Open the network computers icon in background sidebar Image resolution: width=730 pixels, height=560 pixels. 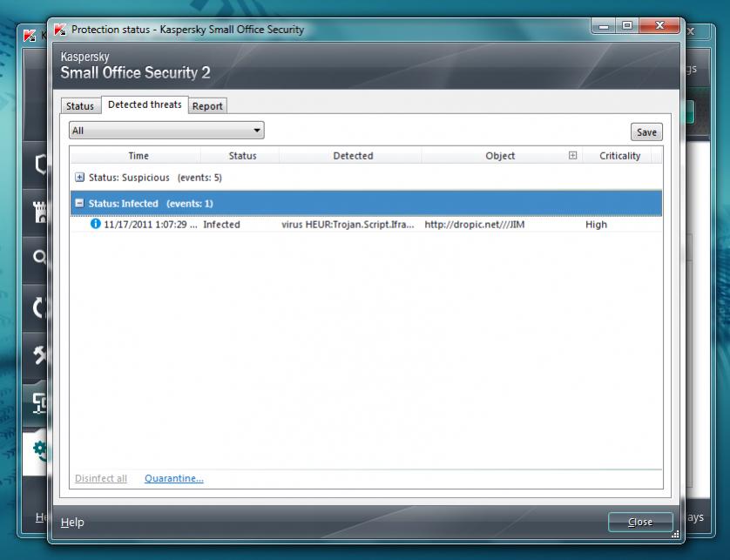pos(40,403)
